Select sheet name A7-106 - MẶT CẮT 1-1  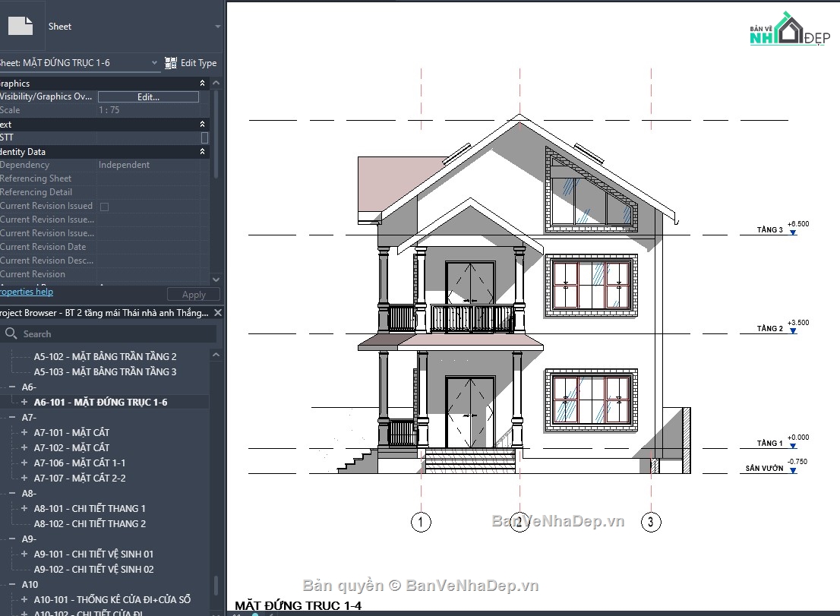click(79, 463)
